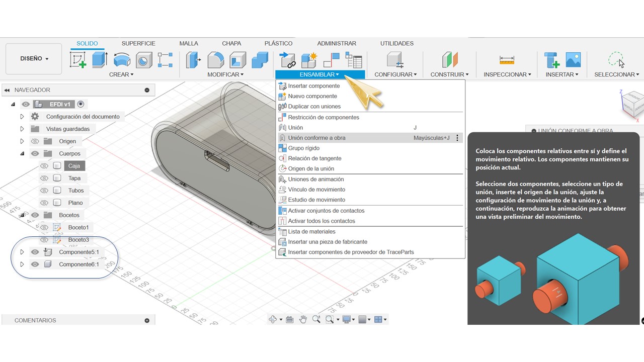
Task: Collapse the Cuerpos folder
Action: [22, 154]
